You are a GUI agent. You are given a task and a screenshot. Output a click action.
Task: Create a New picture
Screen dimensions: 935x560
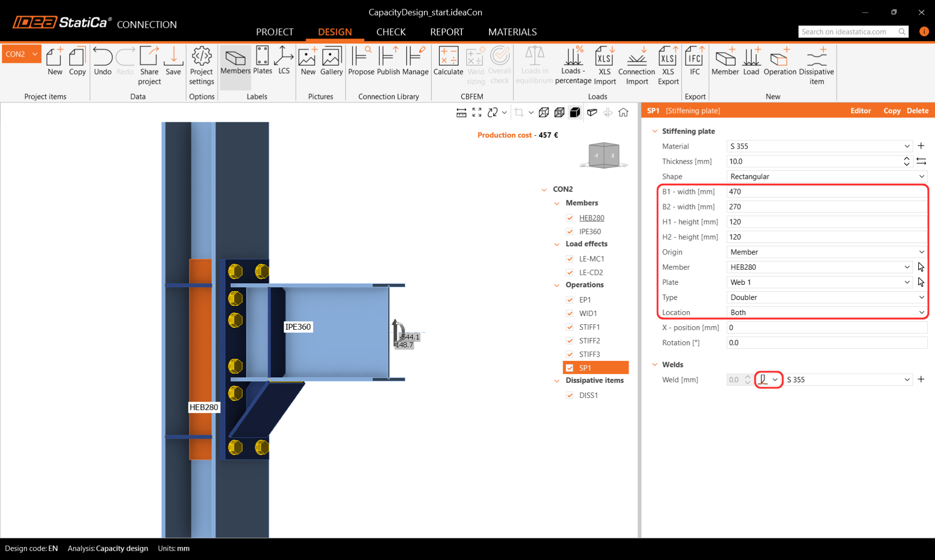308,61
